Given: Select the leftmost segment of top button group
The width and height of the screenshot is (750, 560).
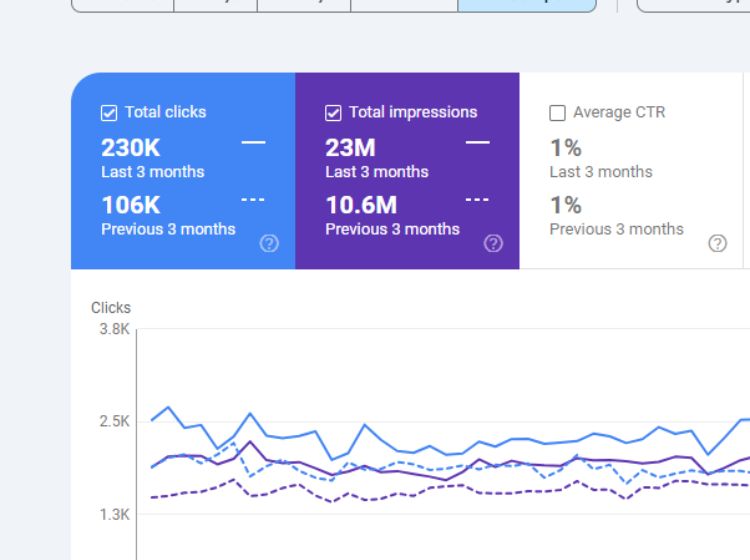Looking at the screenshot, I should point(122,4).
